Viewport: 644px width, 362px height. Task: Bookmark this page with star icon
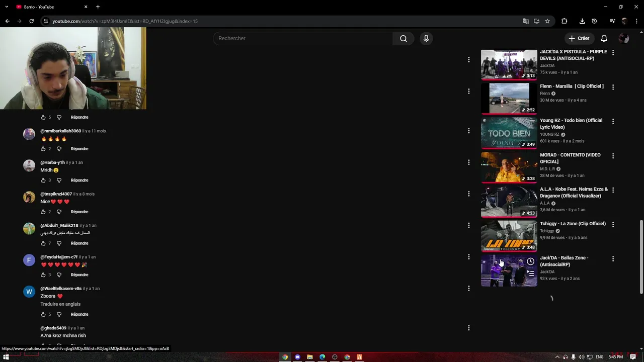pyautogui.click(x=547, y=21)
